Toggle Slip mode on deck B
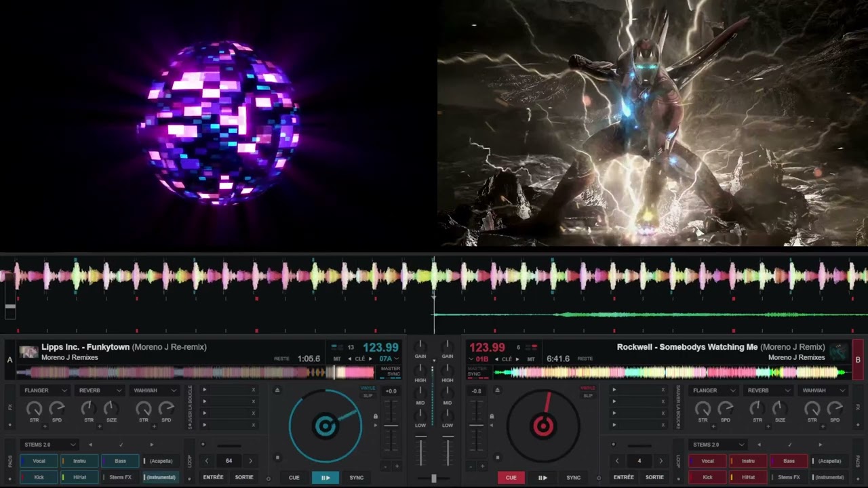 tap(588, 396)
